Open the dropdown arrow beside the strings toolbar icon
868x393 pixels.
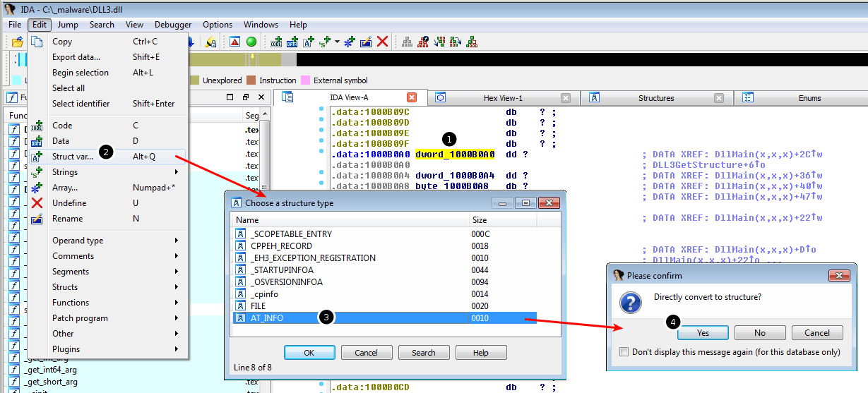[x=337, y=42]
